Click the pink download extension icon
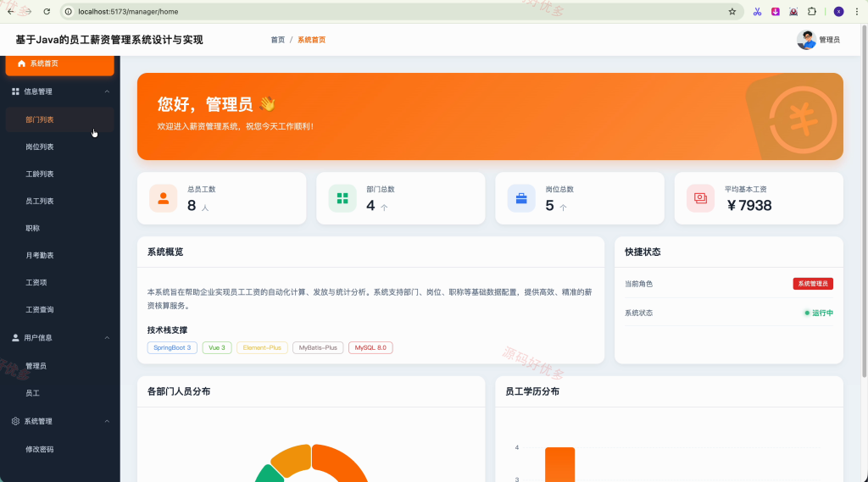 click(776, 11)
